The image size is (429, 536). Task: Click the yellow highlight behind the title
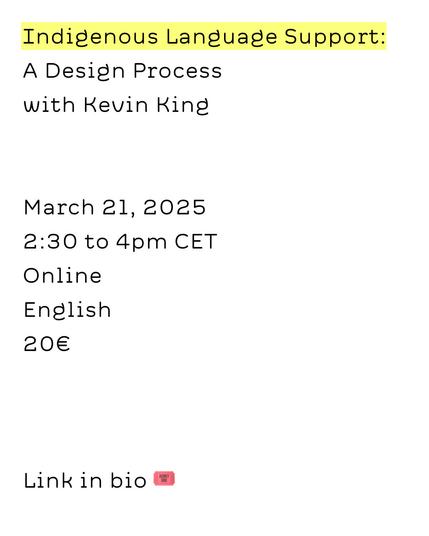(204, 37)
